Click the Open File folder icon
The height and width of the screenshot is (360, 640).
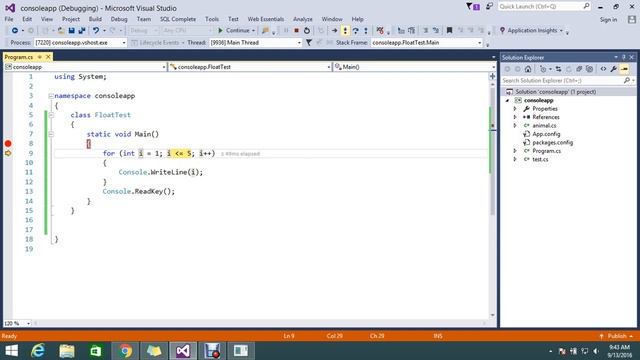61,31
